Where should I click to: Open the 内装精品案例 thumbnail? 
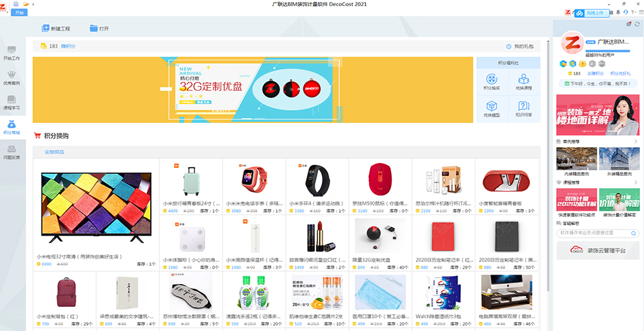tap(576, 158)
